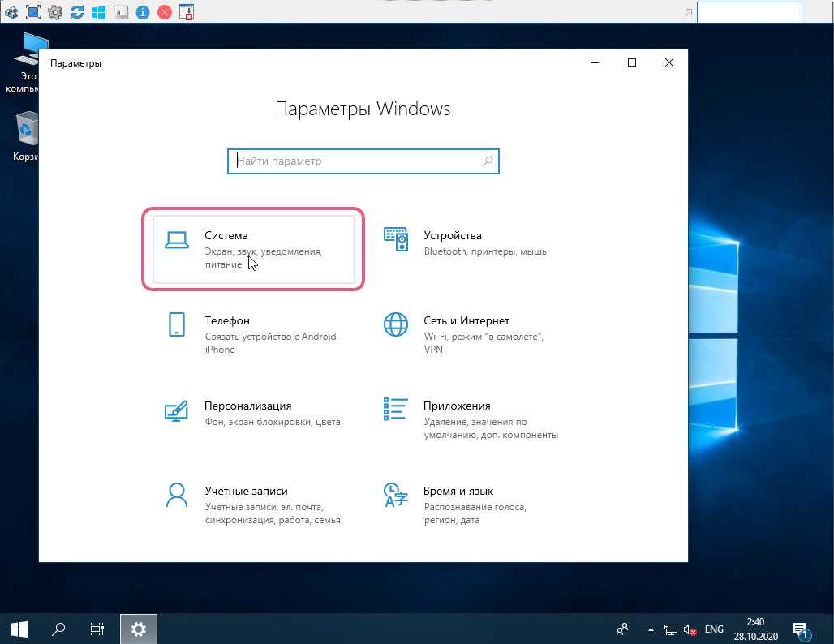Click the magnifier icon in settings search box
The width and height of the screenshot is (834, 644).
click(x=487, y=161)
